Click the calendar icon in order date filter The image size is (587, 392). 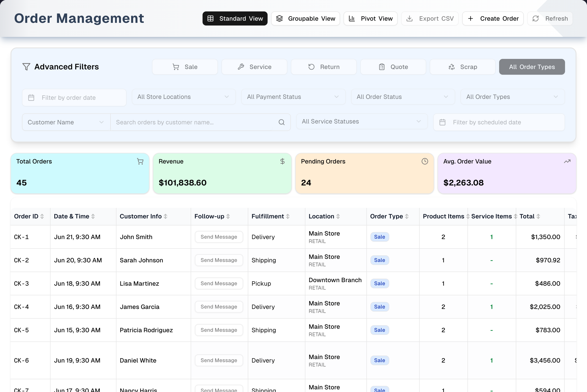31,98
